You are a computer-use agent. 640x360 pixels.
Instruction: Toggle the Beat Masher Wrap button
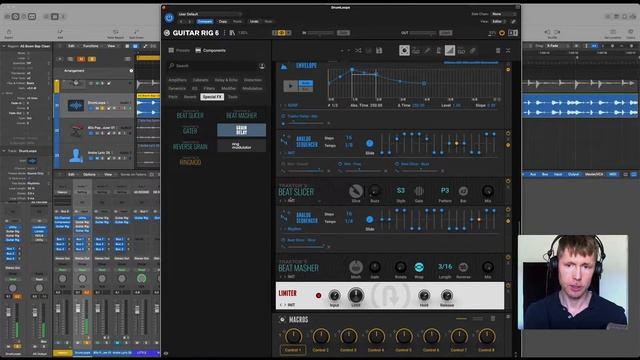point(419,267)
